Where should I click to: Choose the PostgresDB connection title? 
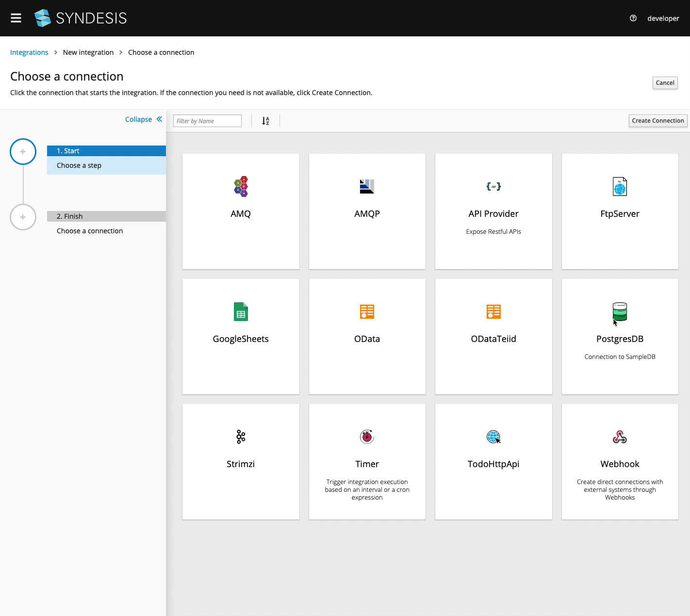click(x=620, y=339)
